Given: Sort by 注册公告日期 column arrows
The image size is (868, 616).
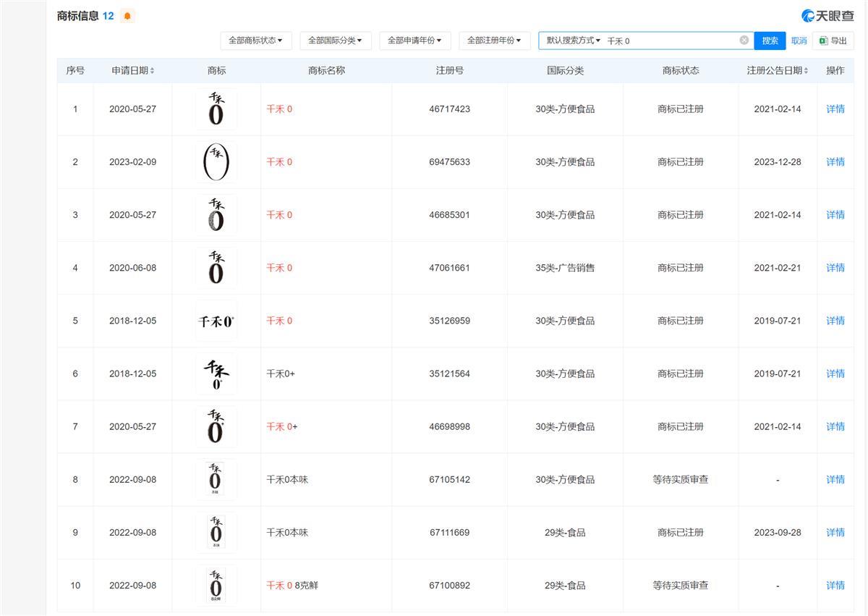Looking at the screenshot, I should click(806, 71).
